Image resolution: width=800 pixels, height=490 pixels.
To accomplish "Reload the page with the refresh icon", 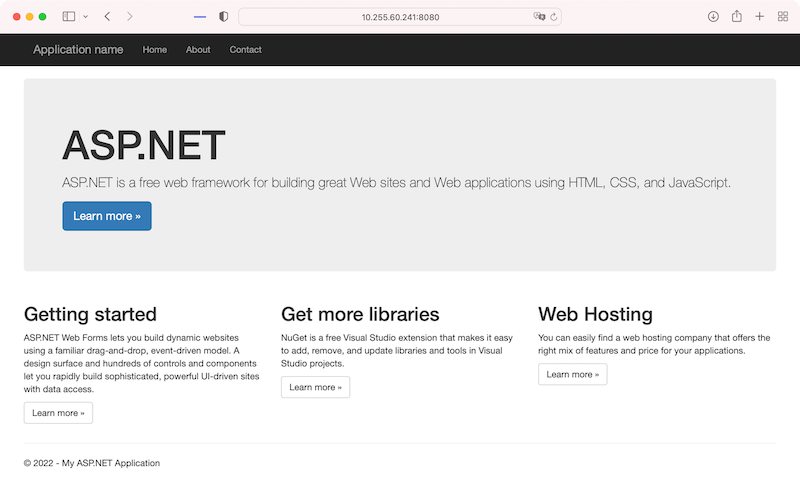I will tap(553, 17).
